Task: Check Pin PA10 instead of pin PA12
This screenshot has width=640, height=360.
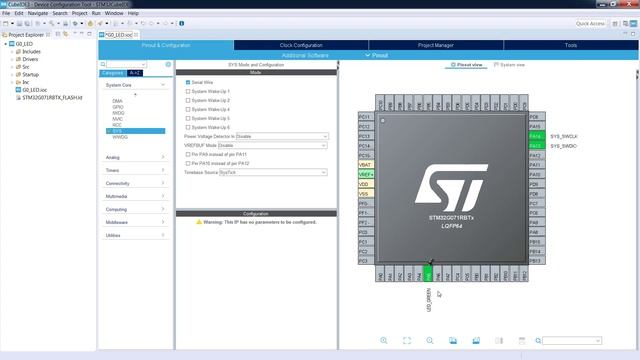Action: click(188, 163)
